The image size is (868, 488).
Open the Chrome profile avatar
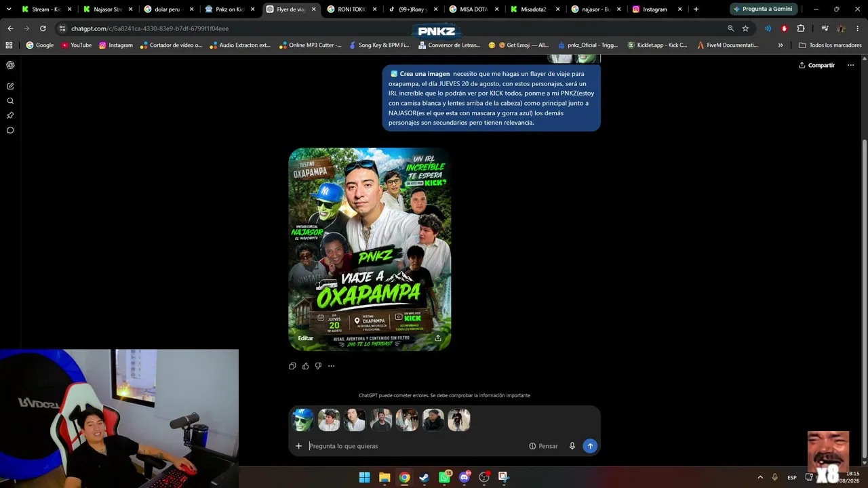tap(841, 28)
